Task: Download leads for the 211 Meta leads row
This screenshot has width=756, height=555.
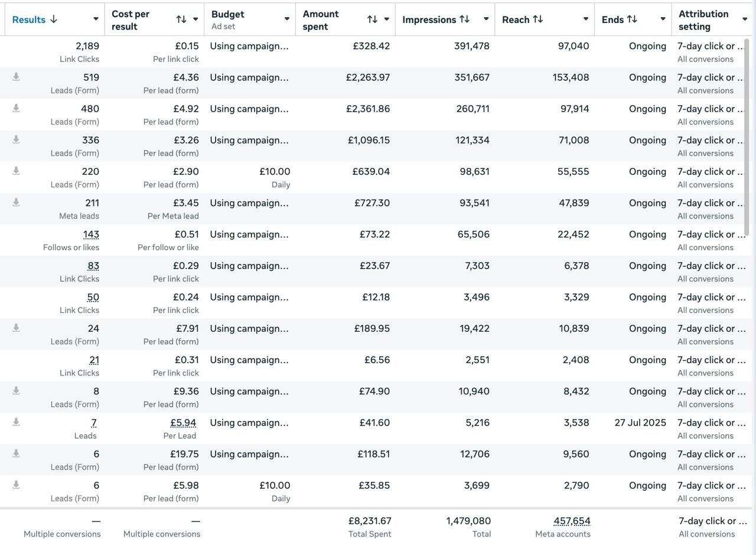Action: tap(17, 202)
